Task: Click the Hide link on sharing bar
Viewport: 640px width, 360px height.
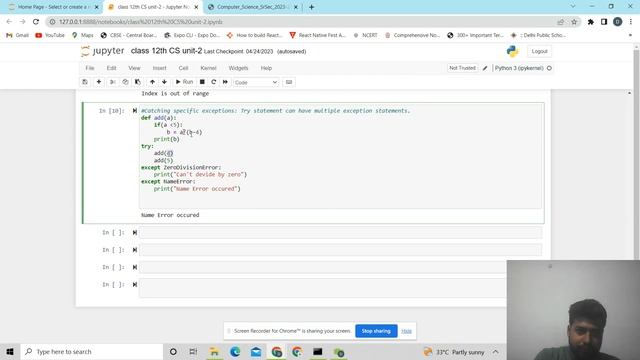Action: 406,331
